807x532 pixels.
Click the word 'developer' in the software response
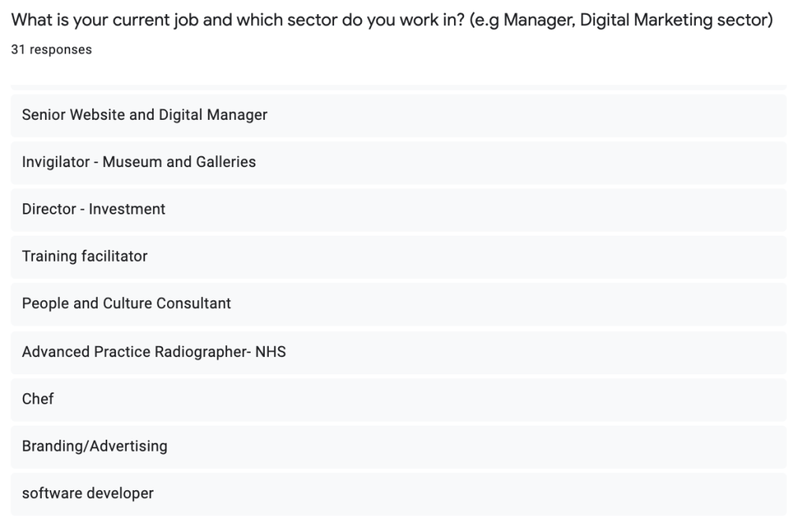tap(120, 494)
